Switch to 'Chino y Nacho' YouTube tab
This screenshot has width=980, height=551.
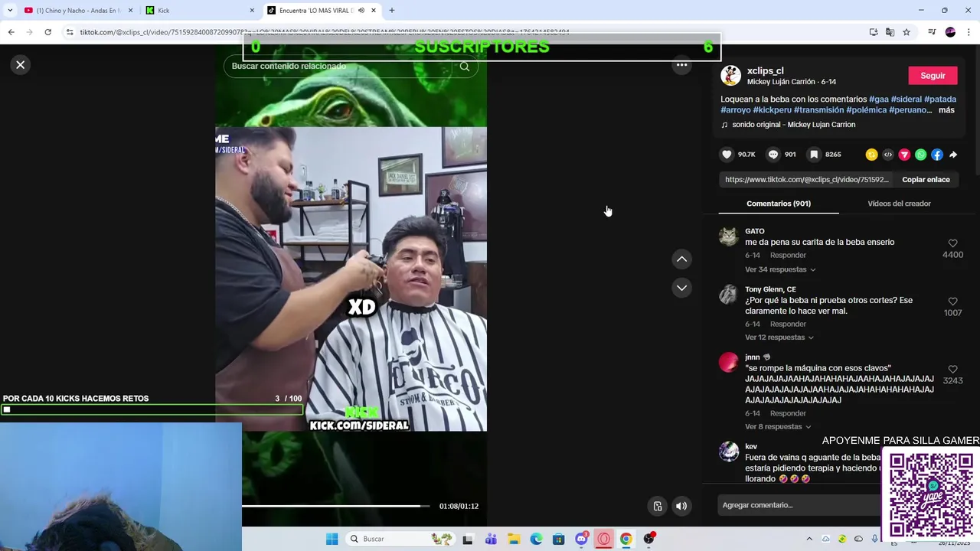tap(79, 11)
